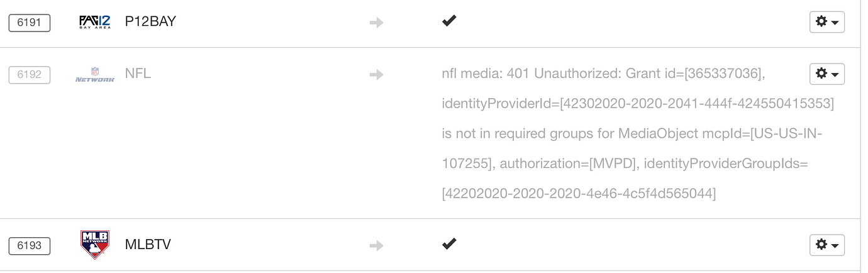Click the checkmark status for MLBTV
This screenshot has height=273, width=868.
click(x=449, y=243)
